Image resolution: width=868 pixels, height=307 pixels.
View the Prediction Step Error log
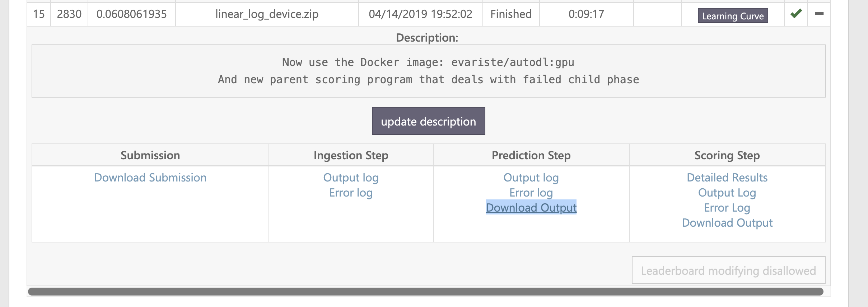tap(531, 192)
